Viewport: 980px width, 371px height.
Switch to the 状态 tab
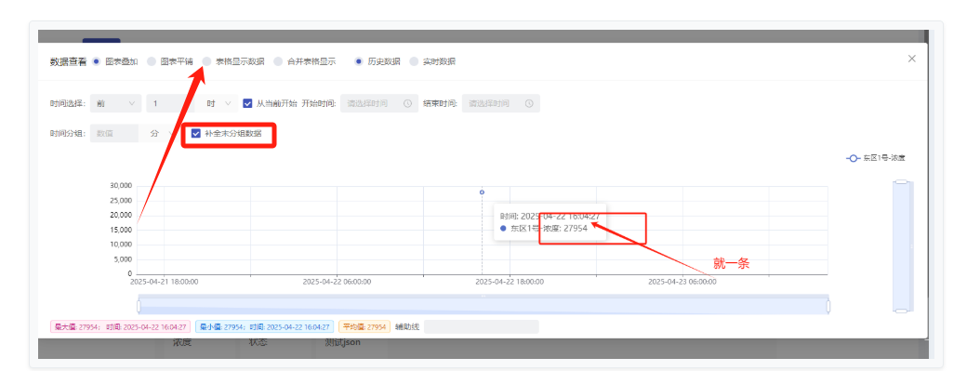[258, 342]
